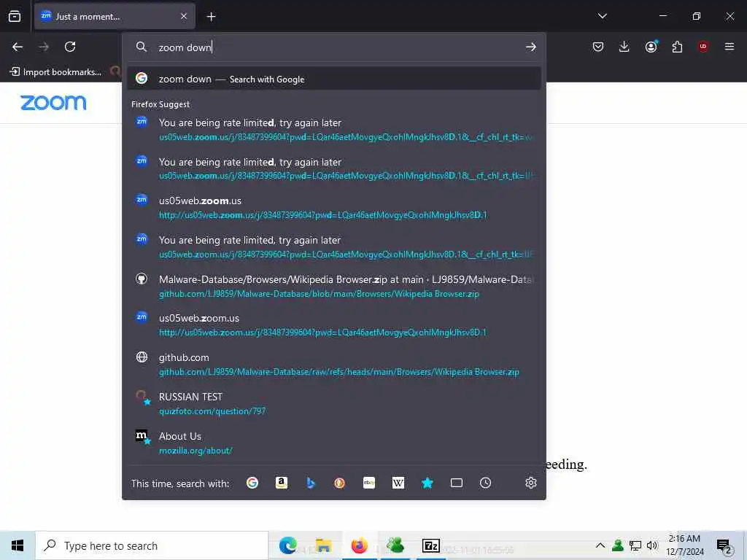Open the About Us mozilla.org suggestion
The width and height of the screenshot is (747, 560).
(334, 443)
